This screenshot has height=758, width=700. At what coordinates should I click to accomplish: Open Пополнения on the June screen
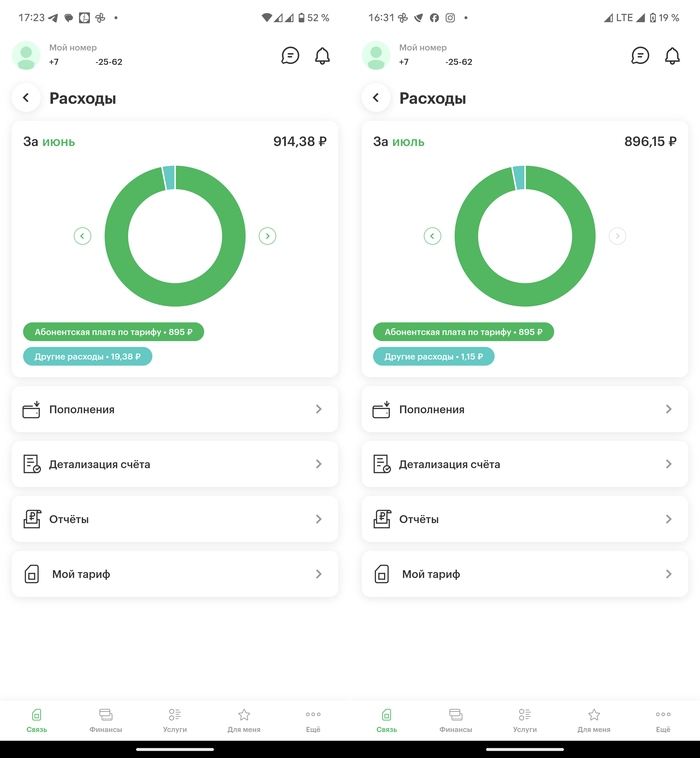point(175,409)
